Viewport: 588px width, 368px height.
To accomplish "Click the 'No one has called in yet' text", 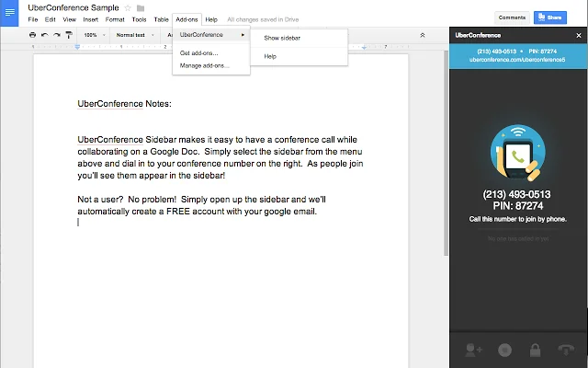I will [x=518, y=238].
